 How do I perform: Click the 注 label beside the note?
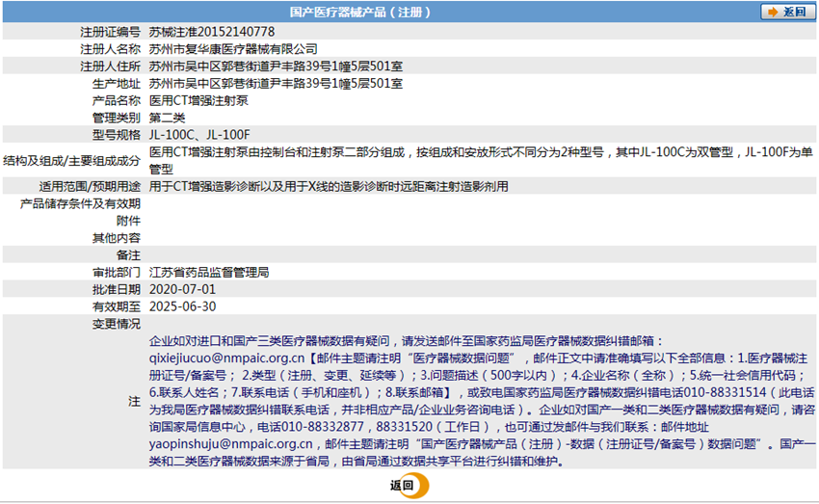[134, 401]
